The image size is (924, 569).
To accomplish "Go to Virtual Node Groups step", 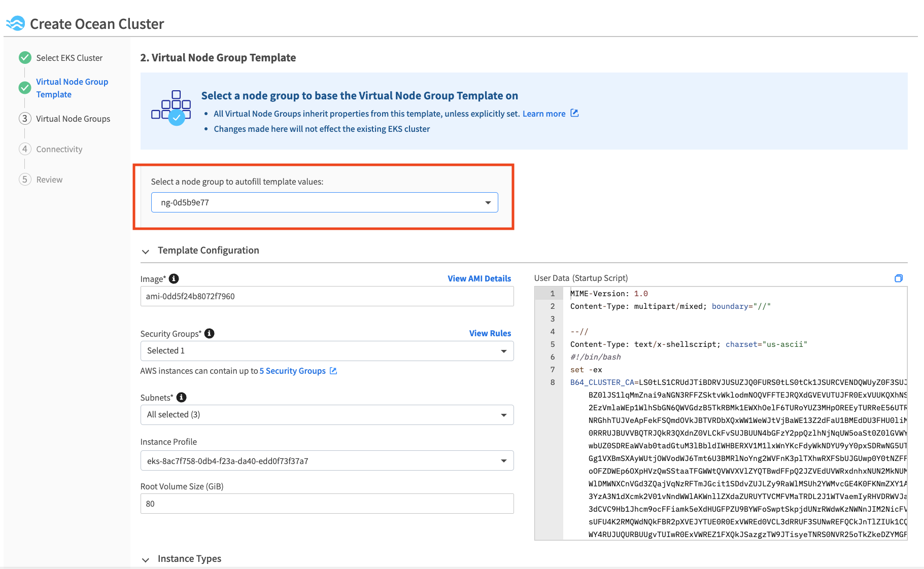I will [73, 119].
